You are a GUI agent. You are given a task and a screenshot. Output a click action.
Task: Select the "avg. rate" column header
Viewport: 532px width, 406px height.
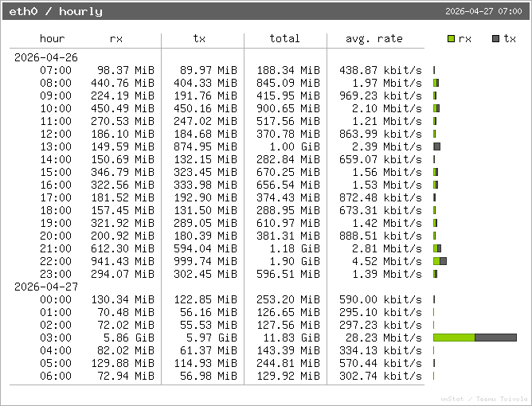pos(374,39)
